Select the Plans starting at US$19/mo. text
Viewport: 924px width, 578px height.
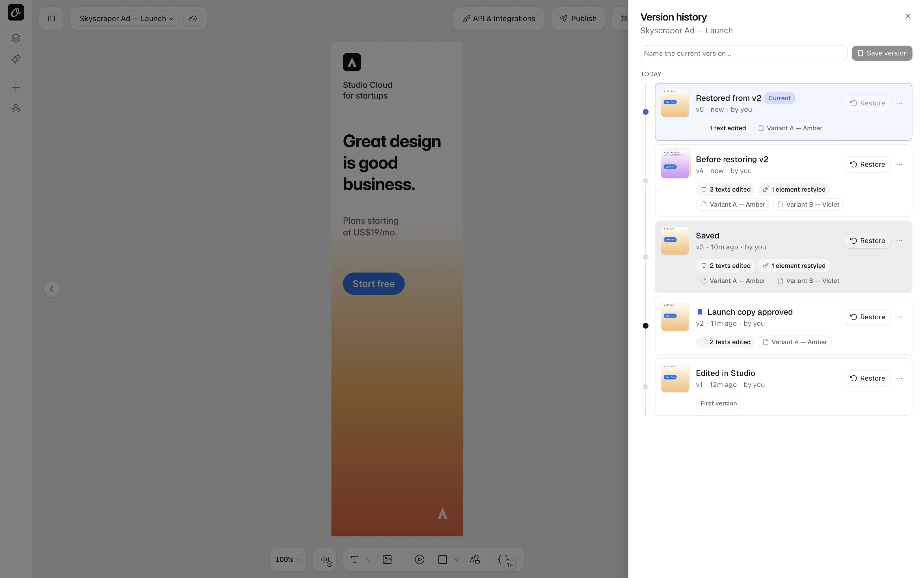coord(370,226)
